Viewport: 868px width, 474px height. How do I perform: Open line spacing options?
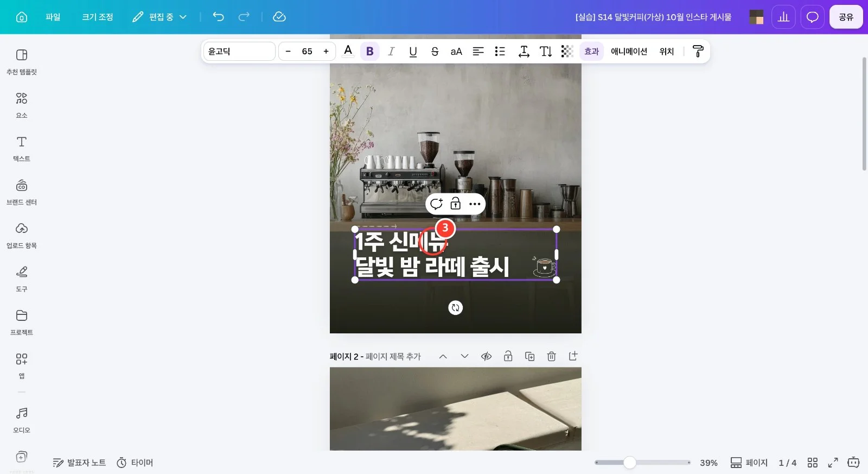coord(524,51)
